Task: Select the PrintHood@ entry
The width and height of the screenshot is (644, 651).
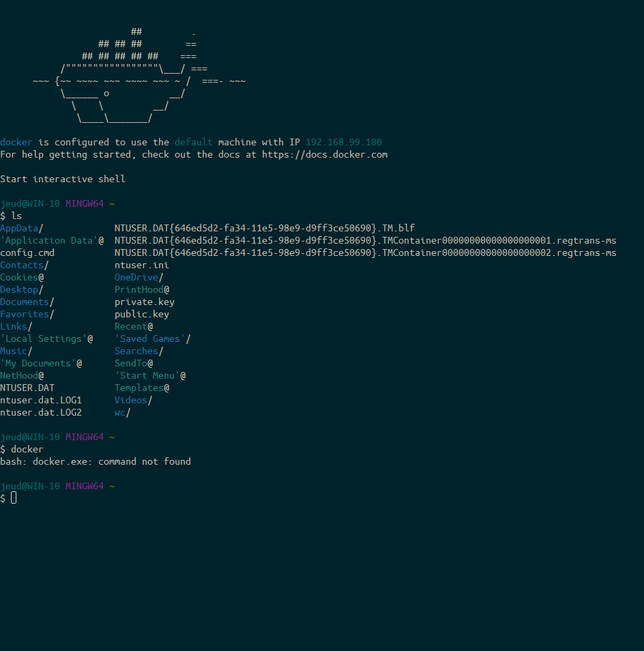Action: (x=142, y=290)
